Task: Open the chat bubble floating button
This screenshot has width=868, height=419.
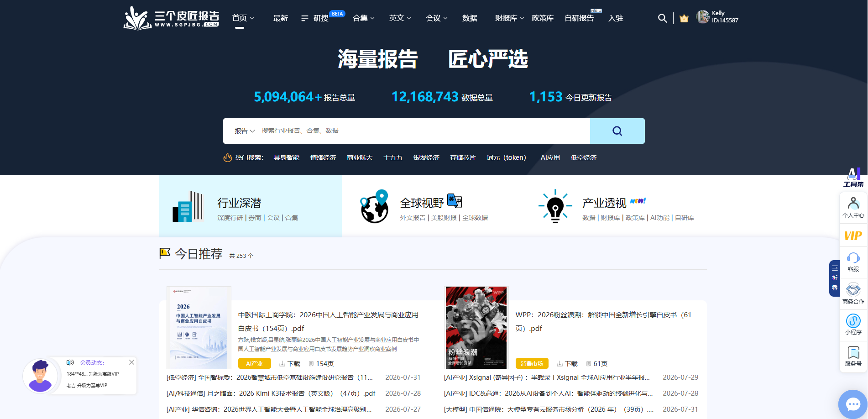Action: [853, 404]
